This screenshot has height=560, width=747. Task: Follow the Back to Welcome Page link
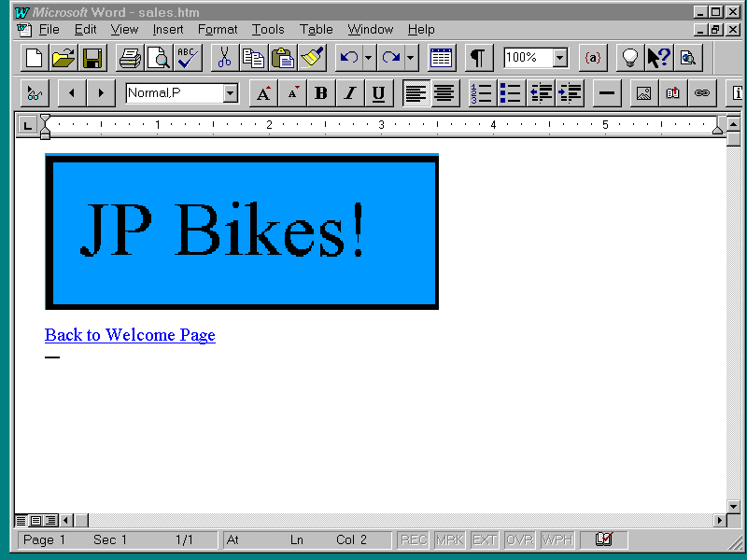pyautogui.click(x=130, y=335)
